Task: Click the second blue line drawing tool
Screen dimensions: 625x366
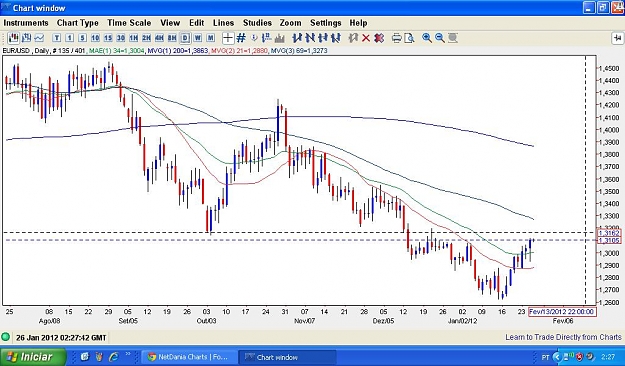Action: tap(310, 38)
